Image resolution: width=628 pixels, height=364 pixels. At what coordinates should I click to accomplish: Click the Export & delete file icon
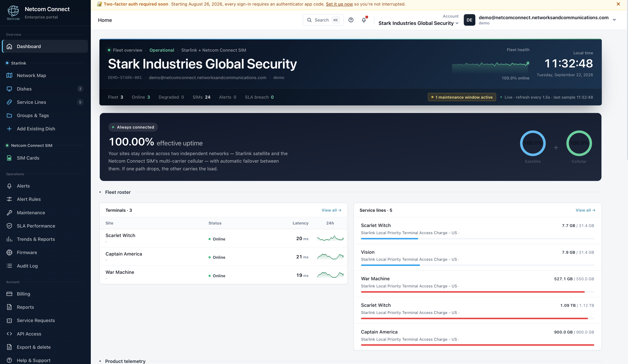pyautogui.click(x=10, y=347)
